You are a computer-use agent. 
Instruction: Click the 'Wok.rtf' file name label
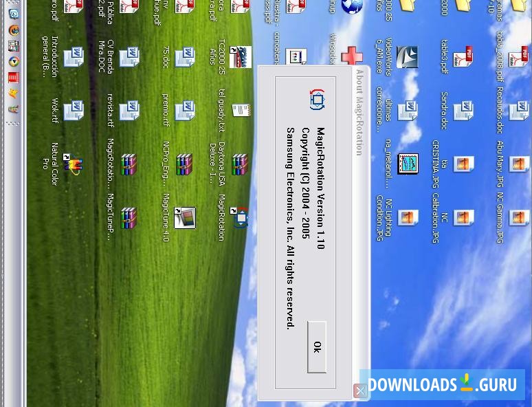55,110
